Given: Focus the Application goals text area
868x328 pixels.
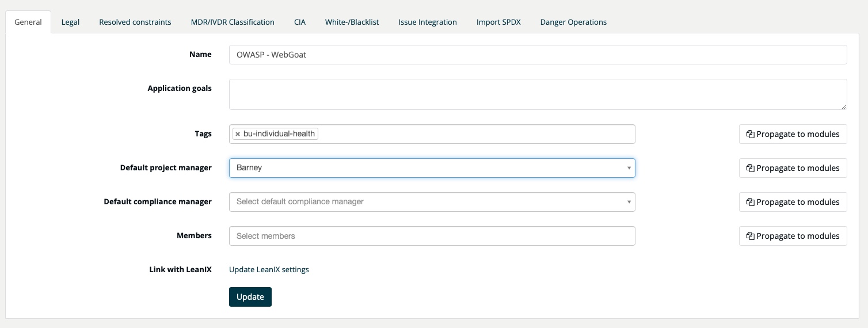Looking at the screenshot, I should pyautogui.click(x=538, y=94).
